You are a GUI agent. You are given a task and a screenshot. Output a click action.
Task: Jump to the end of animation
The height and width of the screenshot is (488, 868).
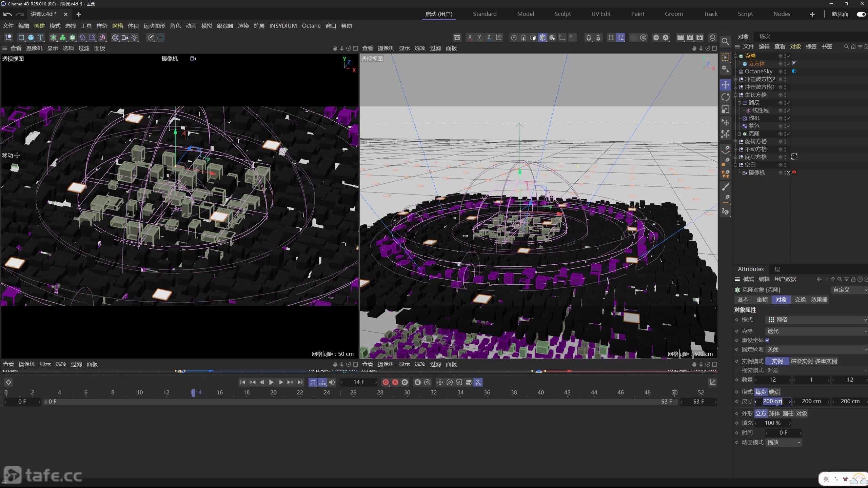pyautogui.click(x=300, y=382)
